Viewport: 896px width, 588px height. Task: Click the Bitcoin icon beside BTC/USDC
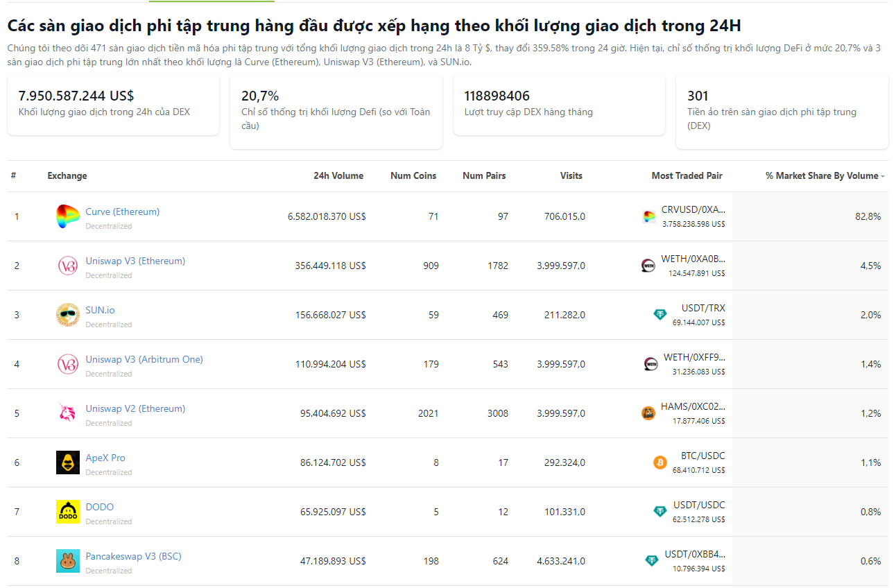(x=660, y=462)
